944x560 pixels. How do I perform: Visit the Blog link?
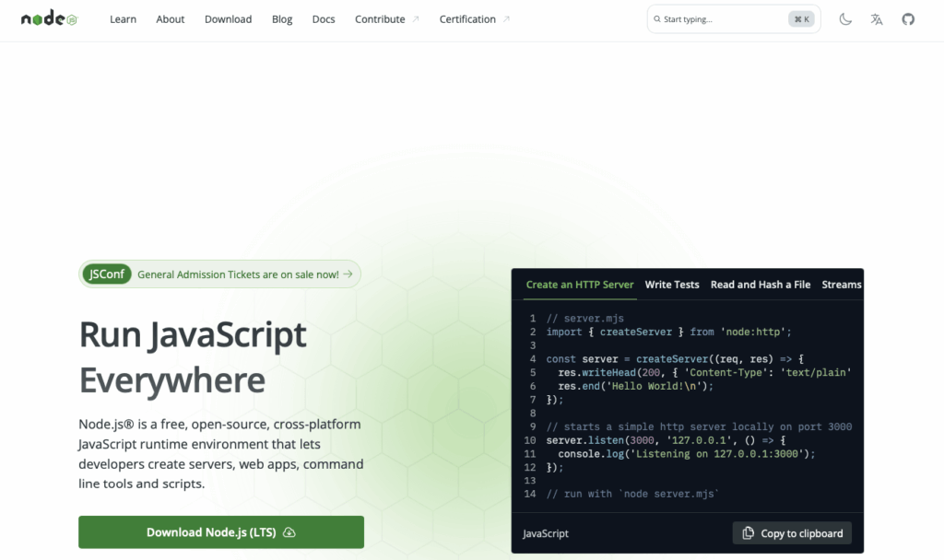(282, 19)
